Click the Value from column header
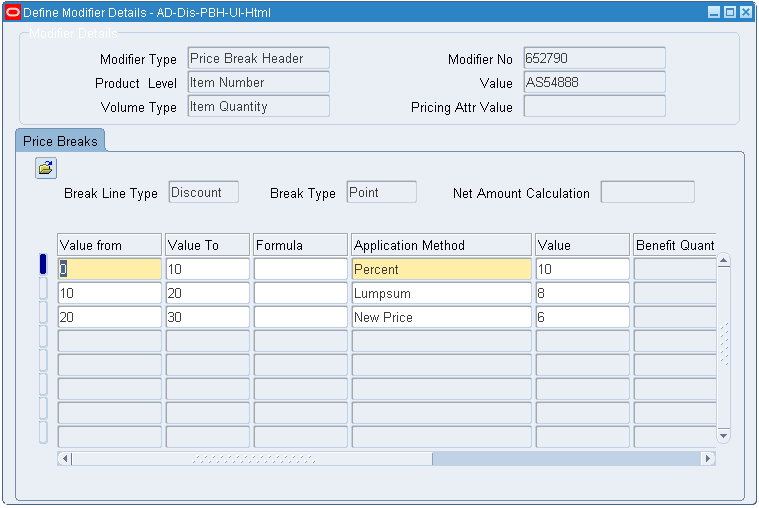 coord(109,245)
